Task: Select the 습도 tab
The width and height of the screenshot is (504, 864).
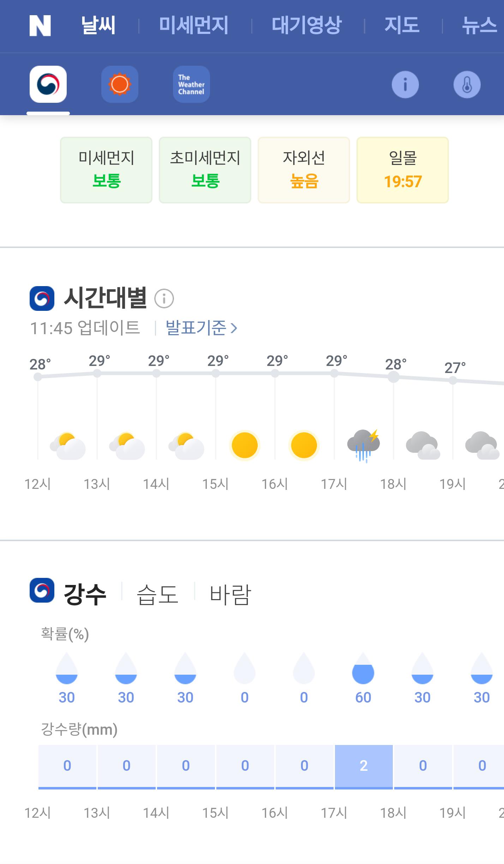Action: tap(158, 594)
